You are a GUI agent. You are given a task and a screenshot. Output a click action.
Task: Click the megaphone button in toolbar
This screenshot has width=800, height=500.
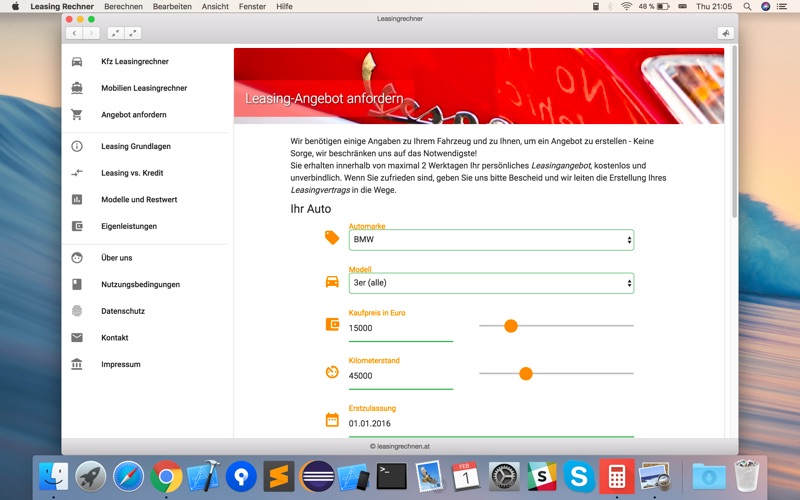pyautogui.click(x=726, y=33)
